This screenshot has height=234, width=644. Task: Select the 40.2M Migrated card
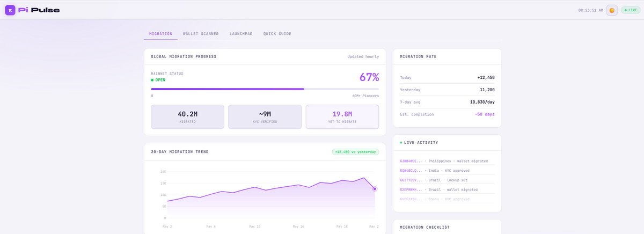[x=188, y=117]
